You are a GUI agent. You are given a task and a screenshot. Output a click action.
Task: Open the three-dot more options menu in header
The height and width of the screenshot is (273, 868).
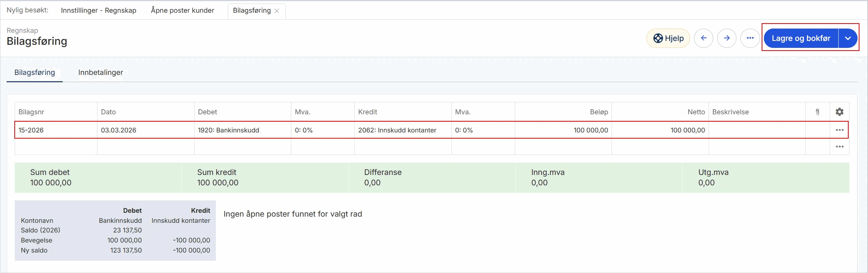tap(750, 38)
